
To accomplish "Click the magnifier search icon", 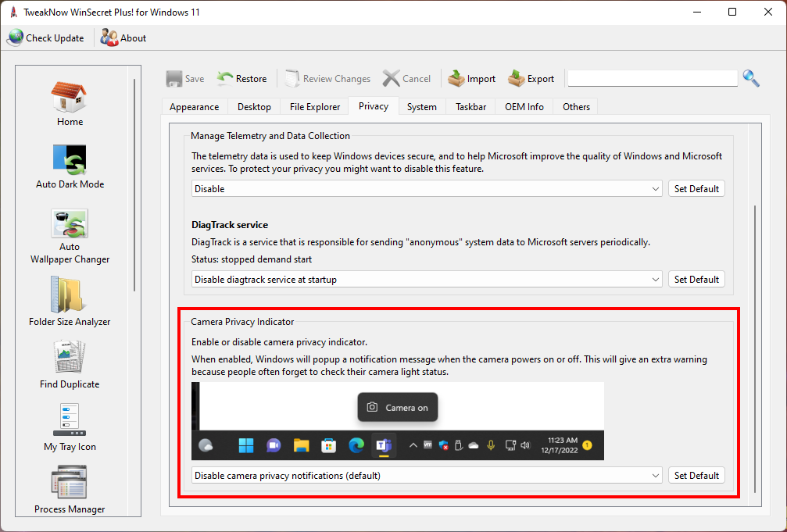I will 751,78.
